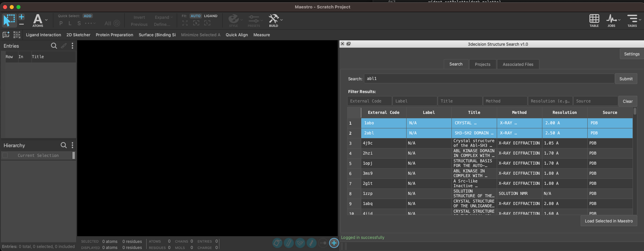Expand the BUILD dropdown arrow
The image size is (644, 251).
click(281, 20)
